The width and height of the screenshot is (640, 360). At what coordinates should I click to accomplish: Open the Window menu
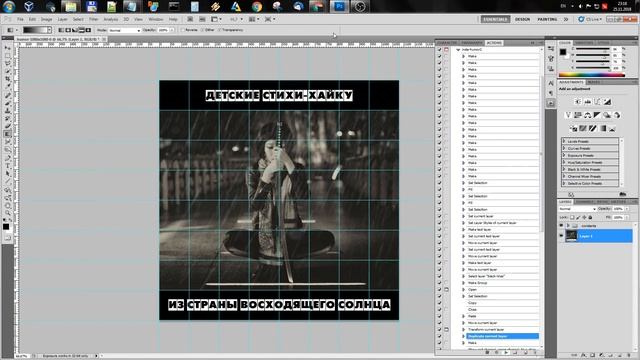pos(156,19)
